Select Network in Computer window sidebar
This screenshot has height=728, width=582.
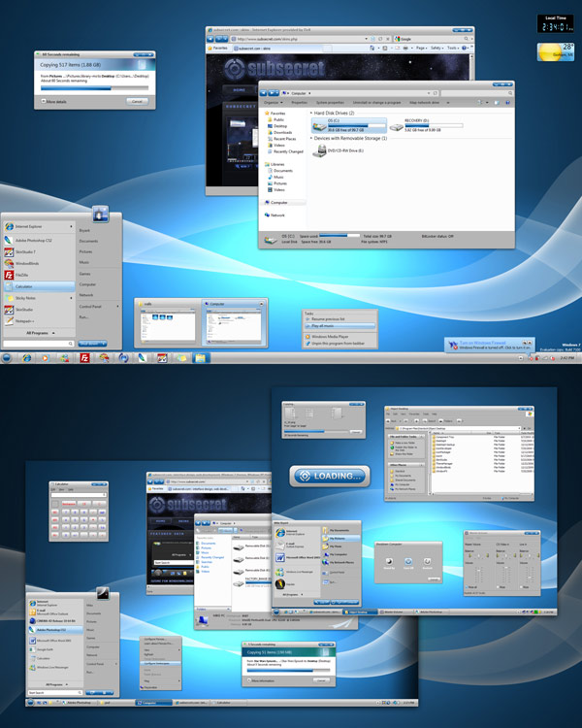pyautogui.click(x=277, y=215)
